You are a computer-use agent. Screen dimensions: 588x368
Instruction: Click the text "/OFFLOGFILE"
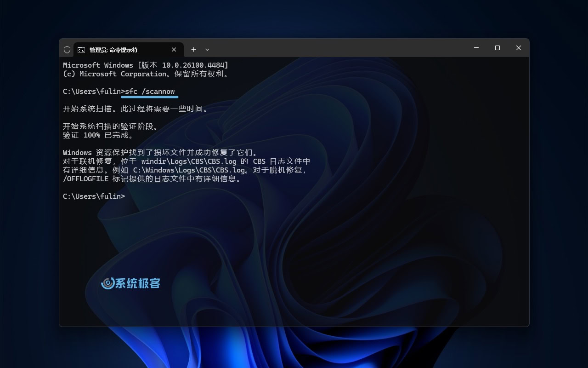click(x=86, y=179)
